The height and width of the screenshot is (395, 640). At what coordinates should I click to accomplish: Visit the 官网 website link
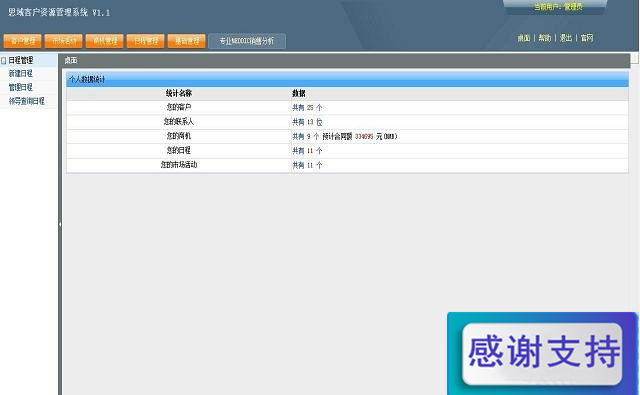[x=587, y=38]
